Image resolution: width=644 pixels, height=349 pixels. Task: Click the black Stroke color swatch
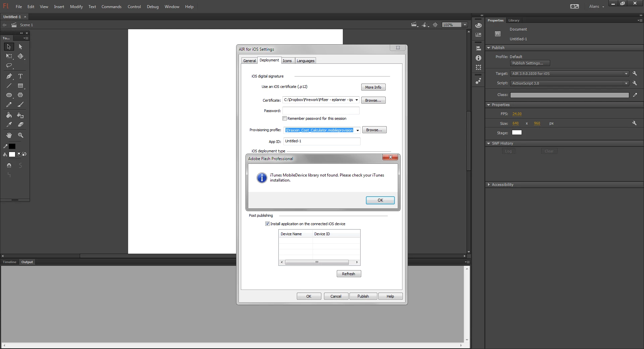tap(12, 146)
